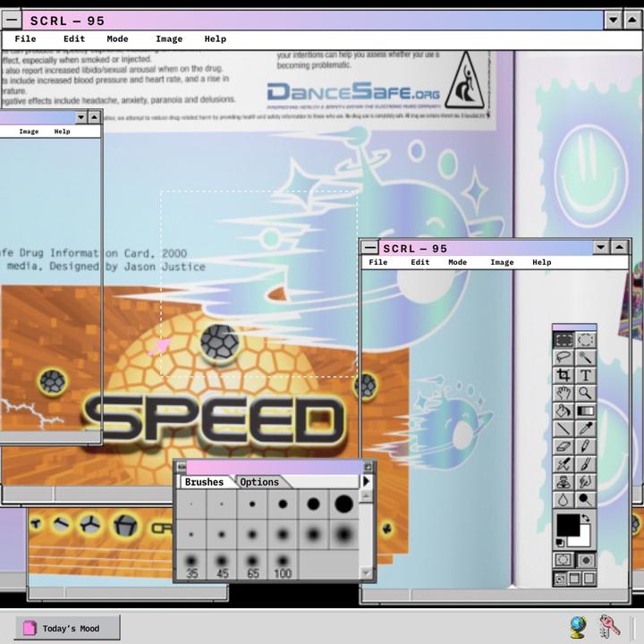Switch to Standard edit mode

pyautogui.click(x=563, y=560)
